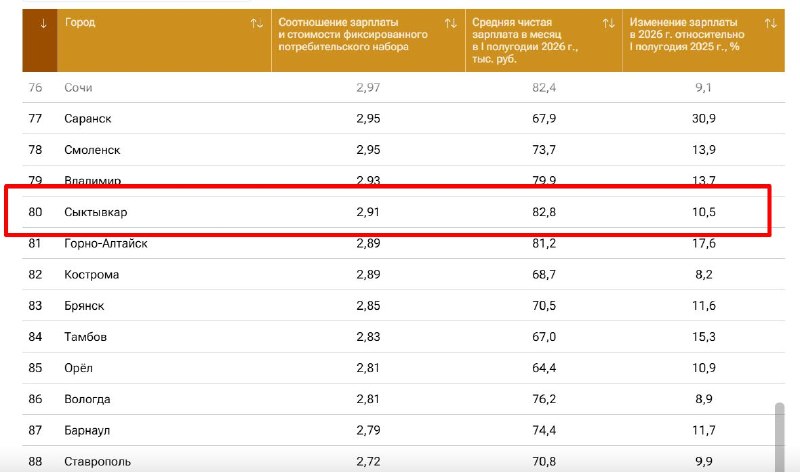
Task: Click the 'Соотношение зарплаты' column header text
Action: pyautogui.click(x=353, y=34)
